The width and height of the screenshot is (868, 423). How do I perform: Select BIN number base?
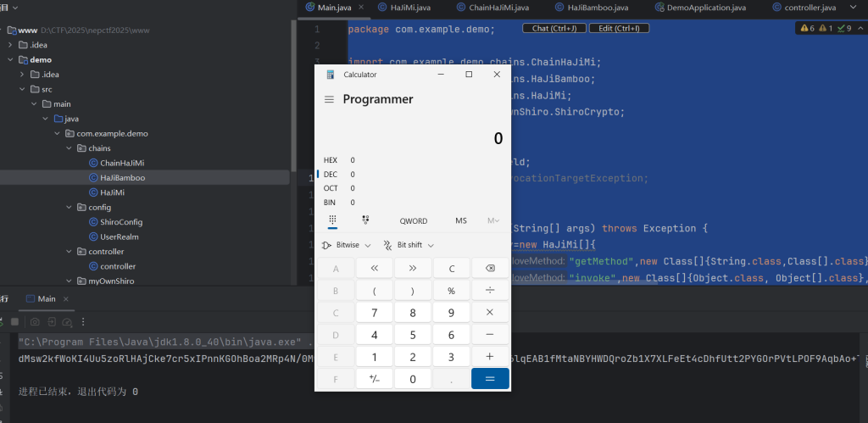[330, 203]
